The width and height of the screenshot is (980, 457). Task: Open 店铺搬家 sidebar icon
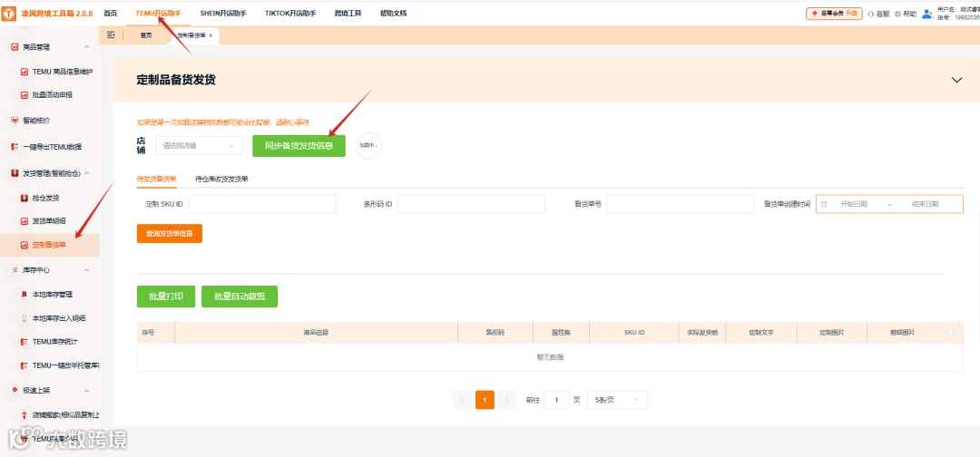[x=24, y=414]
